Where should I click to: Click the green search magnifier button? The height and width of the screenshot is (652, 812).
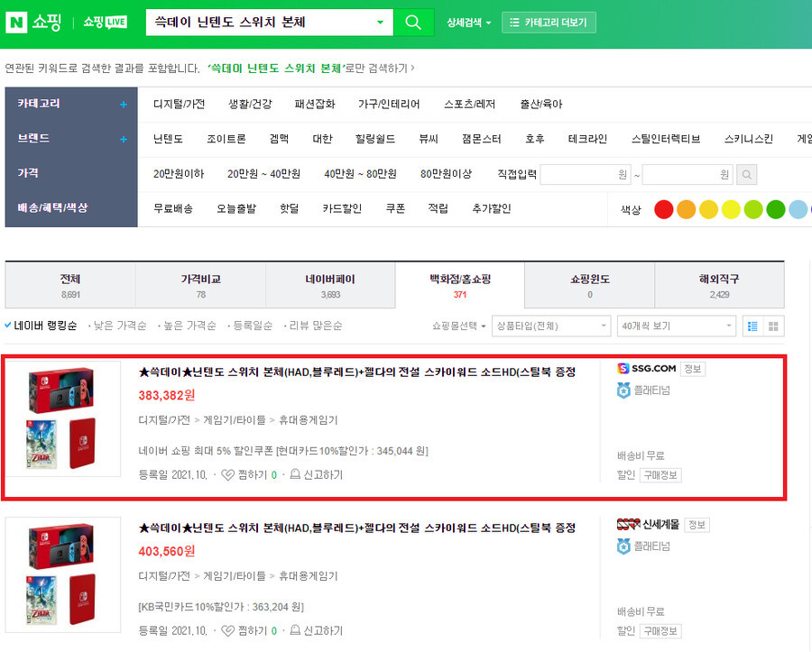[413, 23]
